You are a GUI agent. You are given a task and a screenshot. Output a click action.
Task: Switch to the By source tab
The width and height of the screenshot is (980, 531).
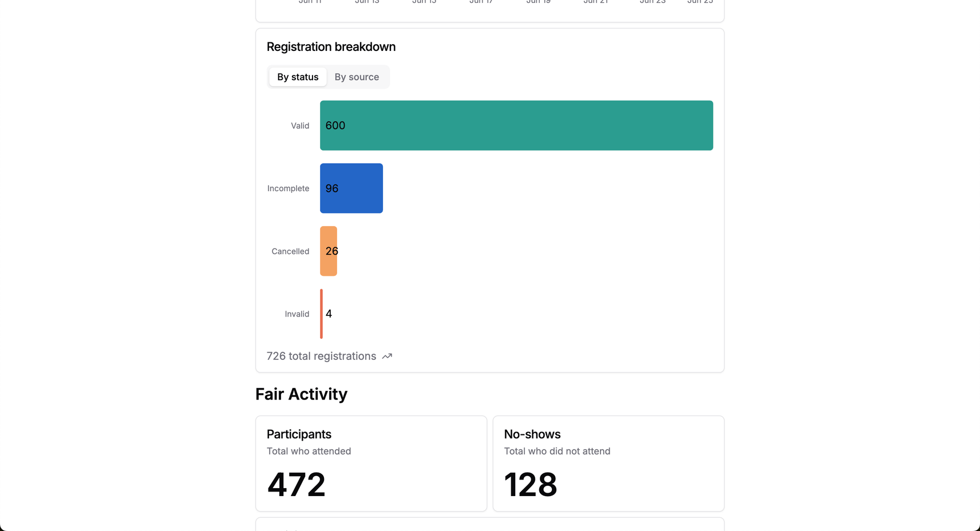[357, 77]
